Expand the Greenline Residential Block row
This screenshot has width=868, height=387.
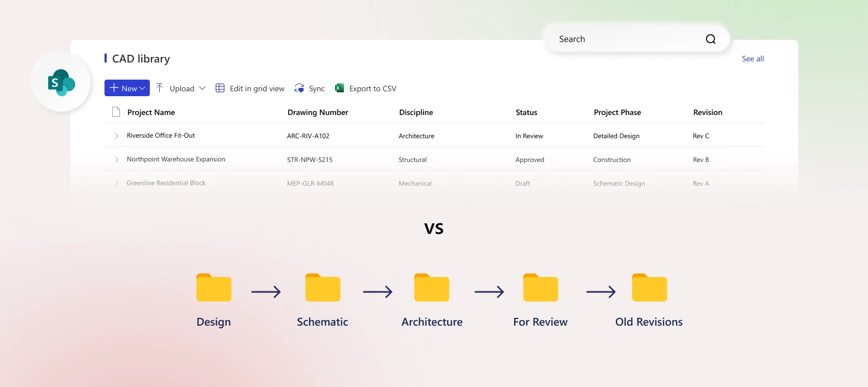117,184
